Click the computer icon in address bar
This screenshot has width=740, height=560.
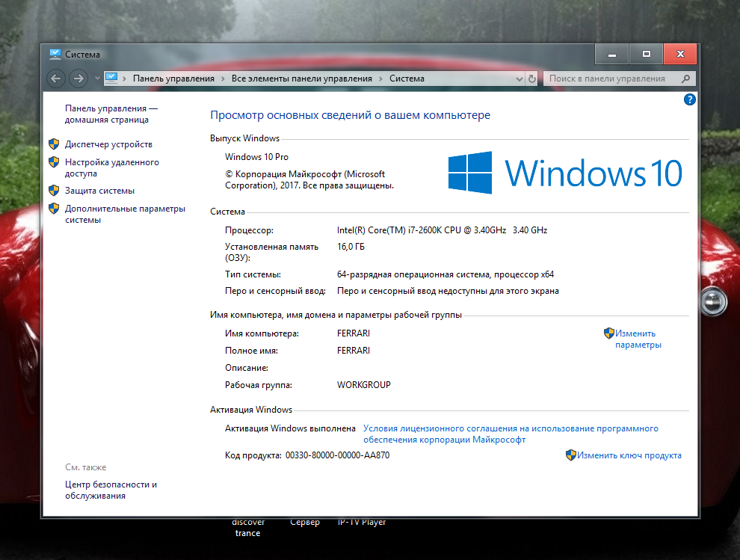coord(111,78)
